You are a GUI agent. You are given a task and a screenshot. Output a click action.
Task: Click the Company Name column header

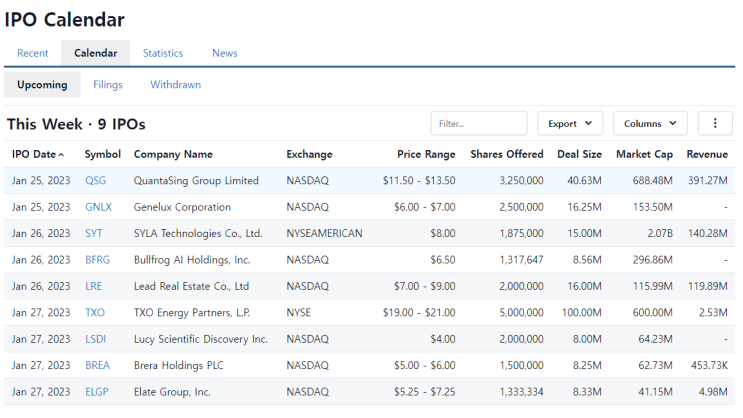pyautogui.click(x=173, y=154)
